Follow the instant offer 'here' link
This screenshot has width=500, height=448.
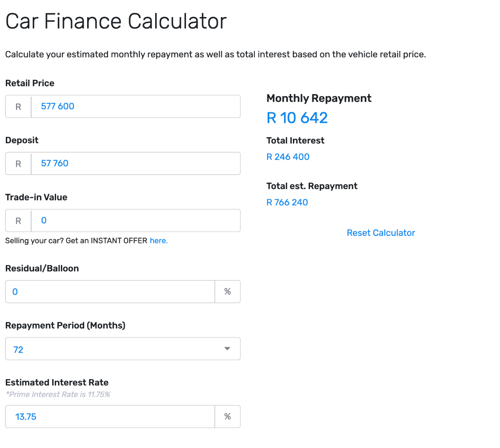click(159, 241)
